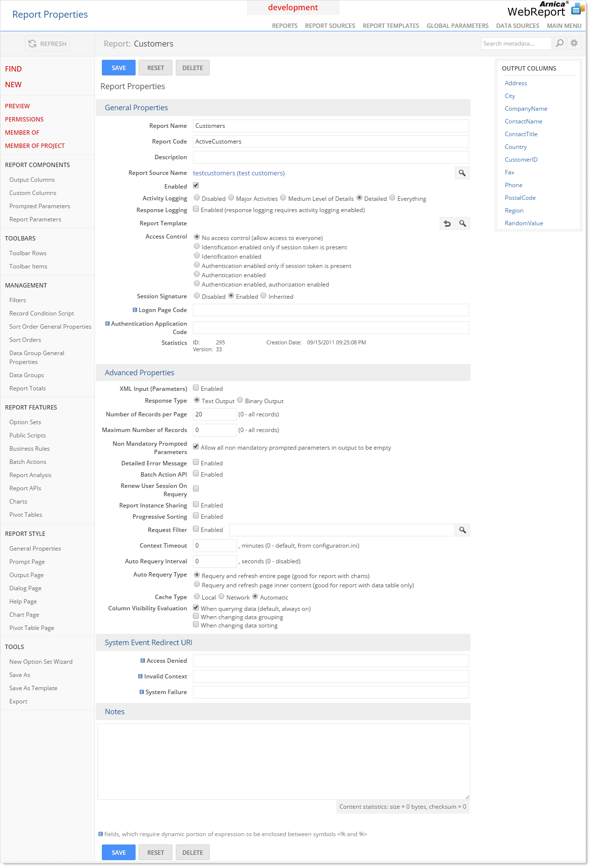Enable Progressive Sorting checkbox
The image size is (591, 868).
pyautogui.click(x=196, y=516)
